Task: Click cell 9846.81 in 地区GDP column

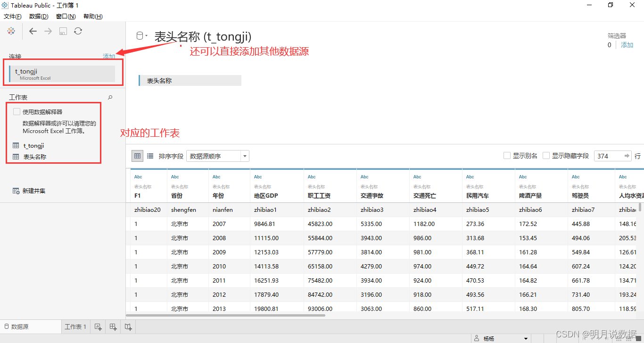Action: (x=264, y=224)
